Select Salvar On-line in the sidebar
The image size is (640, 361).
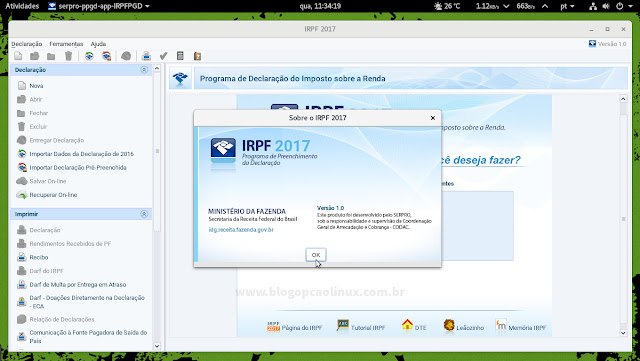(47, 181)
